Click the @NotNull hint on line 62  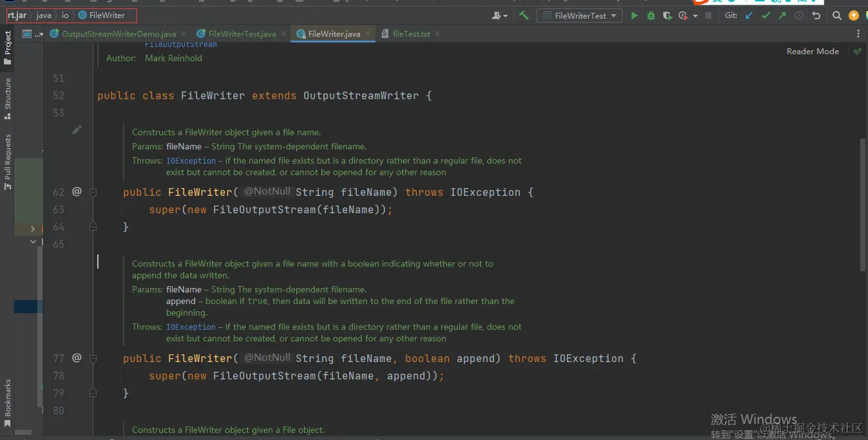[x=267, y=191]
